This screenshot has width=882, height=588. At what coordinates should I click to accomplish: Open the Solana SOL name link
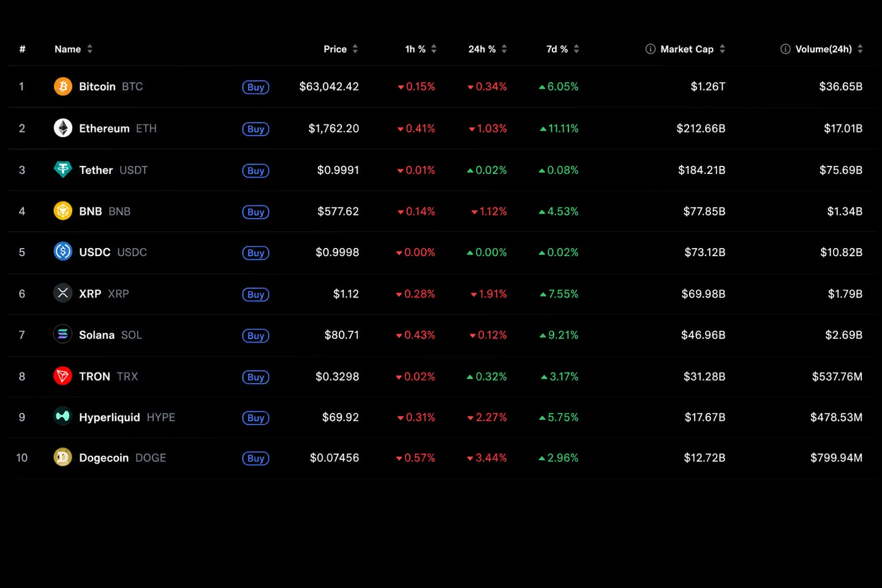[110, 335]
